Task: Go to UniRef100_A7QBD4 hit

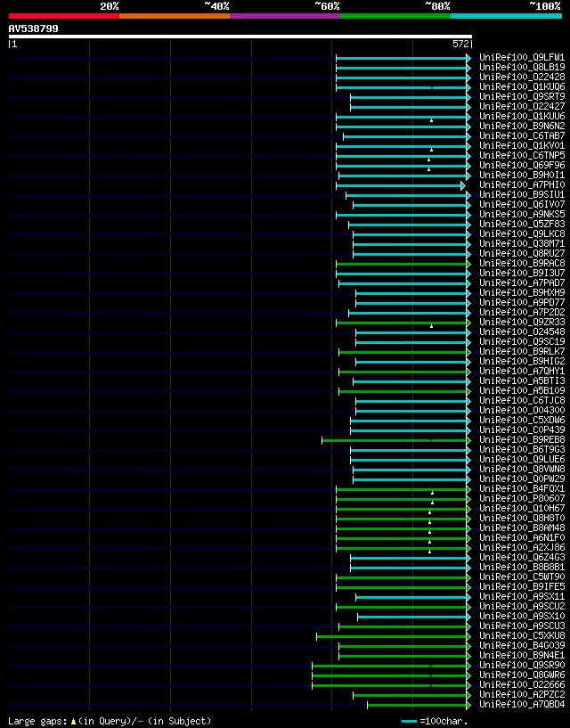Action: (522, 704)
